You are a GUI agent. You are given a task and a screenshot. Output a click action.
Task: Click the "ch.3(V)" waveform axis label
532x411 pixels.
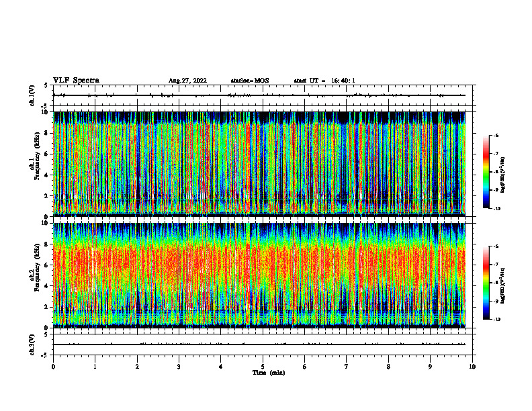pos(32,345)
